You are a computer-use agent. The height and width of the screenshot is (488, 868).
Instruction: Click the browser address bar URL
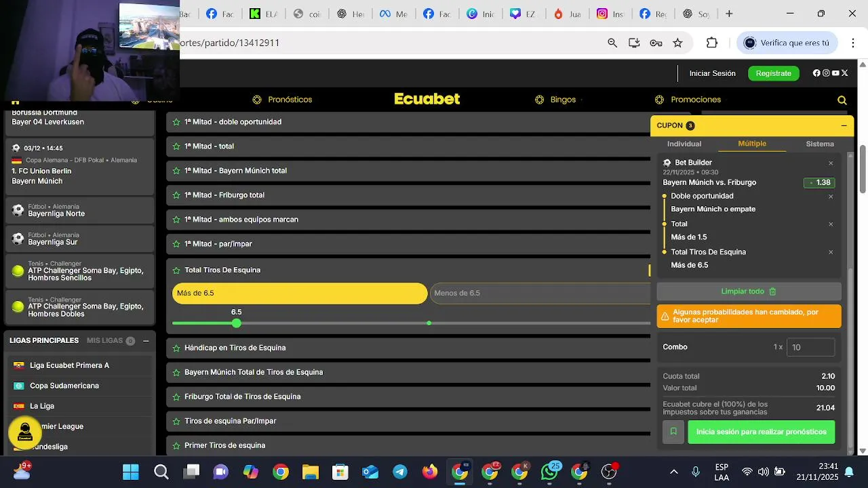231,43
